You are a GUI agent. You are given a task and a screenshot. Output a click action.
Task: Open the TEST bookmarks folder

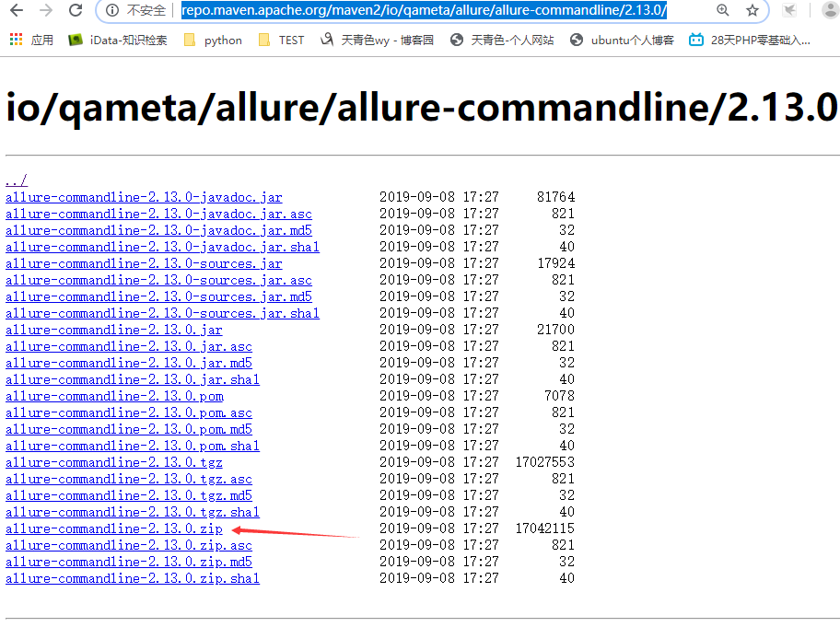point(281,41)
